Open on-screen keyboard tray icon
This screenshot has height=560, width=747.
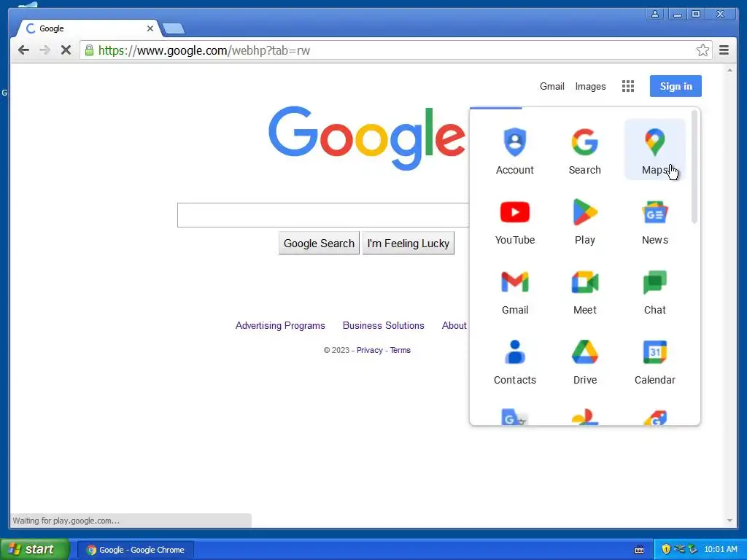[639, 550]
